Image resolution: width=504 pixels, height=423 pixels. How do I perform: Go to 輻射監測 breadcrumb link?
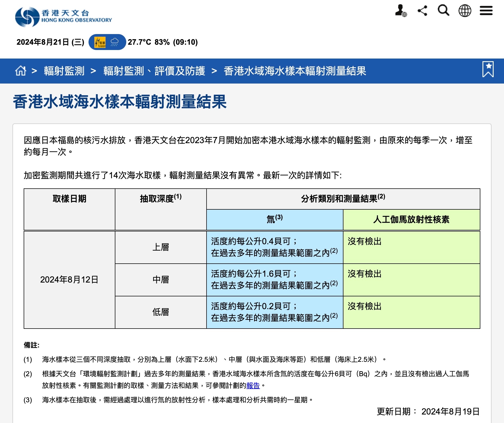point(64,71)
